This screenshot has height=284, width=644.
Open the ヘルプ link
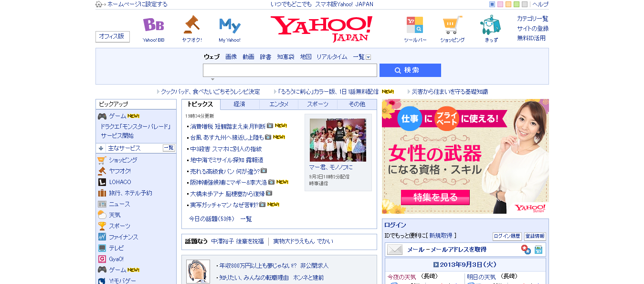click(540, 4)
